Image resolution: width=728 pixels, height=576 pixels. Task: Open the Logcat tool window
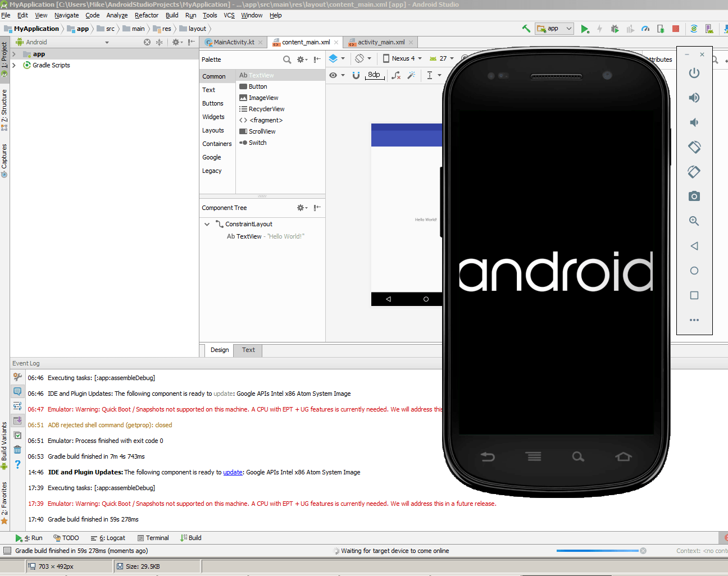click(108, 538)
